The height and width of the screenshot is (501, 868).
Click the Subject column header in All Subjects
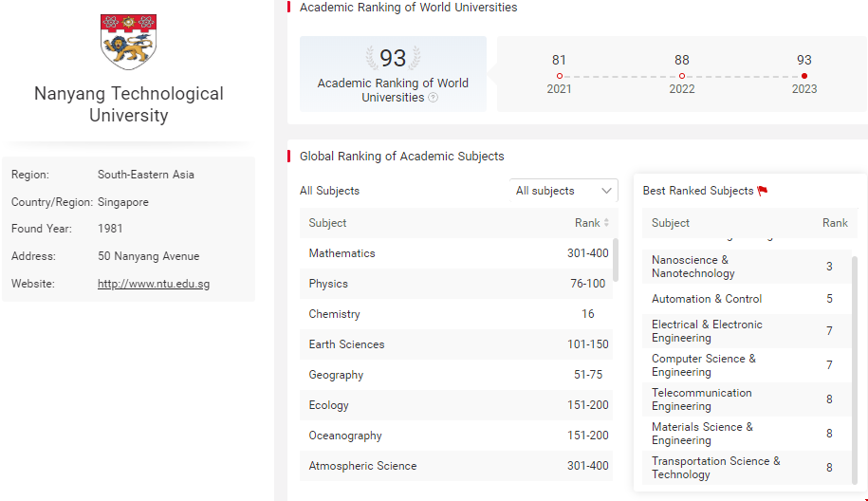click(x=328, y=223)
